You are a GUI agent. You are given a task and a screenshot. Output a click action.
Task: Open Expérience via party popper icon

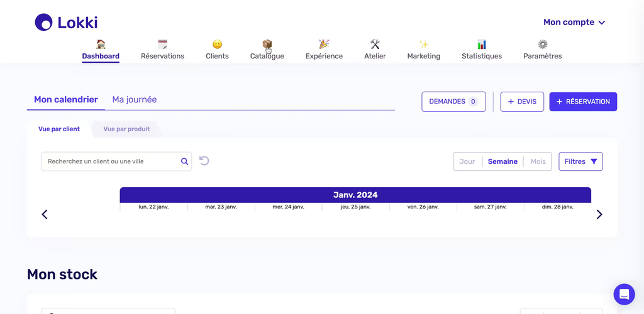click(x=324, y=45)
